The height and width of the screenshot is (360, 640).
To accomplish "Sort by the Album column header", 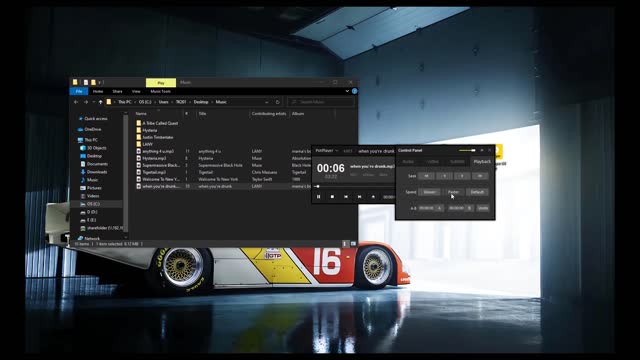I will (x=298, y=113).
